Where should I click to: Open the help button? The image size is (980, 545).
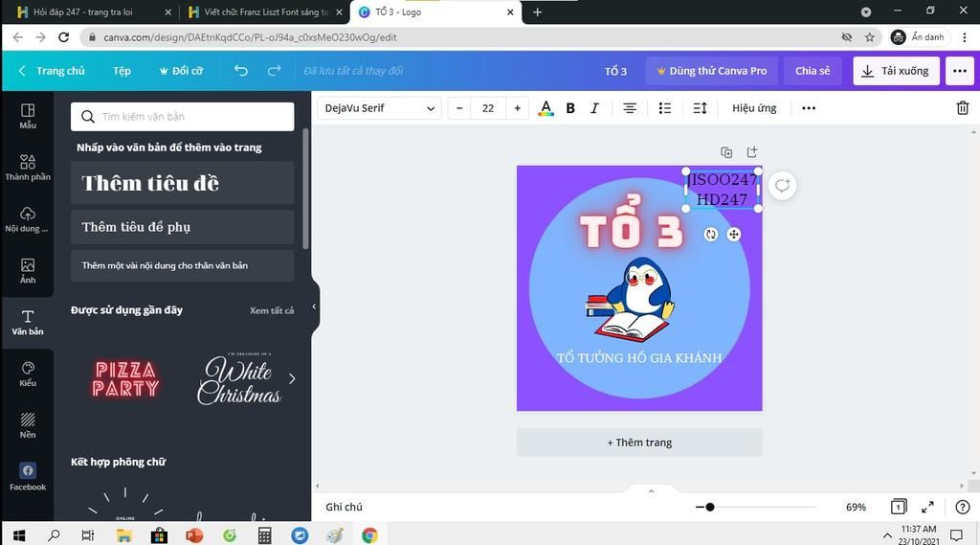coord(963,507)
